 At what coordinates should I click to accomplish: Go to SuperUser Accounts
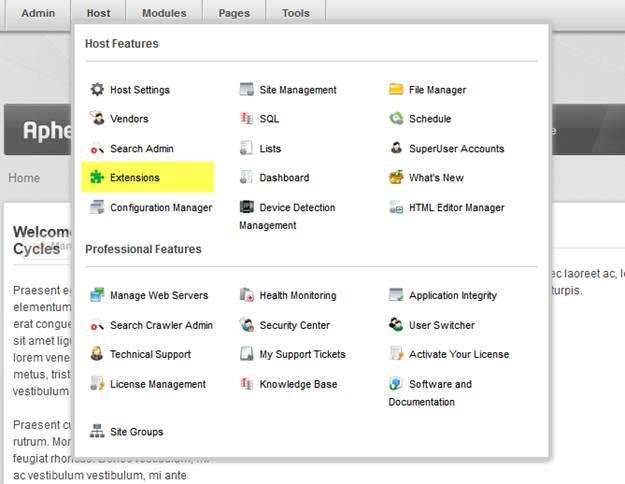pyautogui.click(x=456, y=149)
